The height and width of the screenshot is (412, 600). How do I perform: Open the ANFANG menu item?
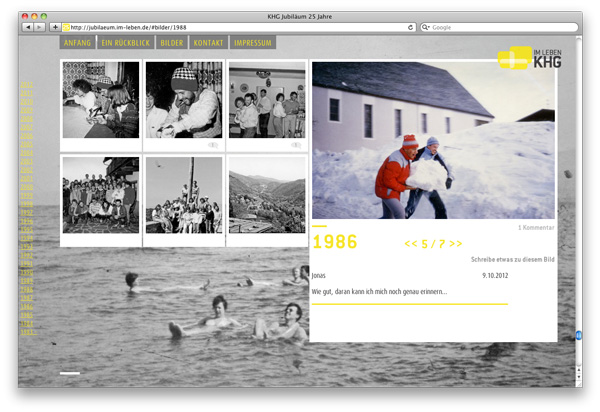[x=77, y=42]
